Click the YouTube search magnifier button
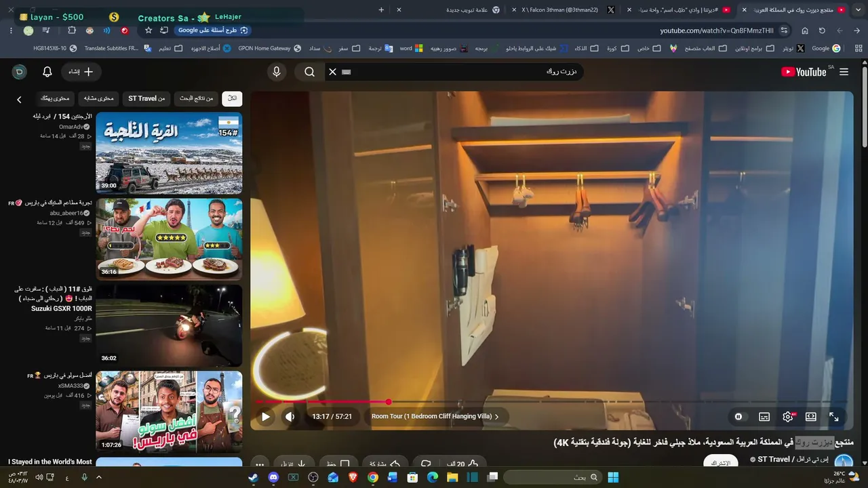This screenshot has width=868, height=488. point(309,72)
